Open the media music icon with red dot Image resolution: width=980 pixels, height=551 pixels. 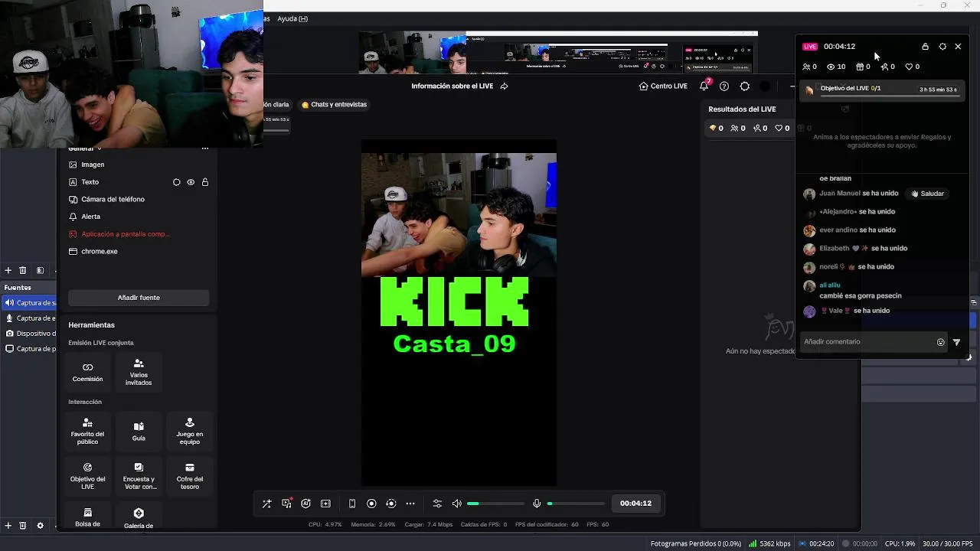click(286, 504)
